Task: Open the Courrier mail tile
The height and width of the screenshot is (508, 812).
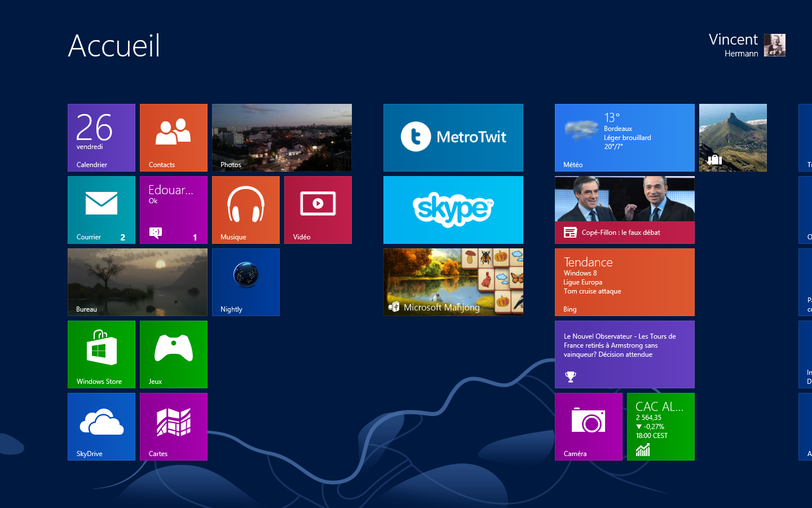Action: [x=101, y=210]
